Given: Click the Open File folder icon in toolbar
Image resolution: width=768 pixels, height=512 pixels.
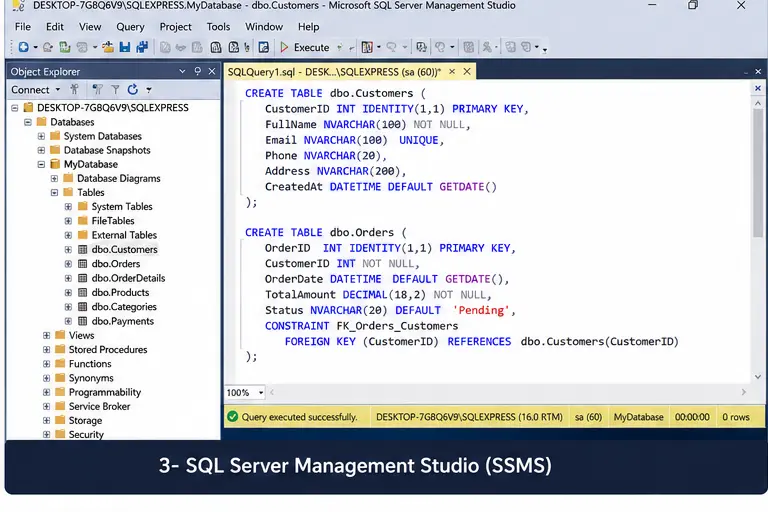Looking at the screenshot, I should point(107,47).
